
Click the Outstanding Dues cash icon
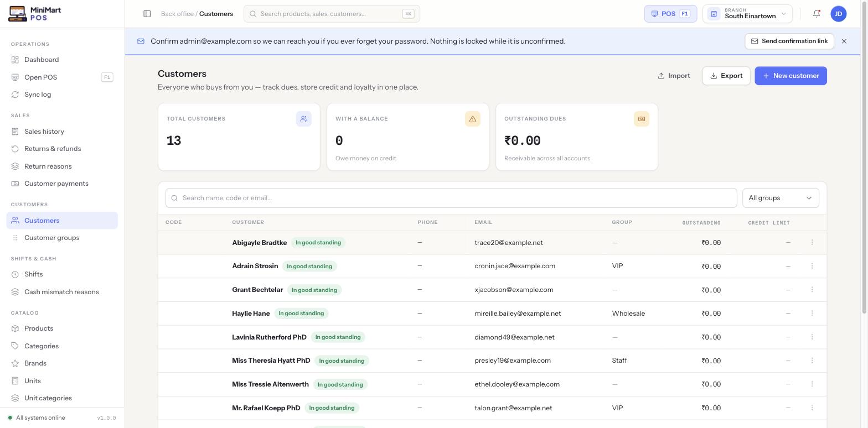pyautogui.click(x=642, y=119)
